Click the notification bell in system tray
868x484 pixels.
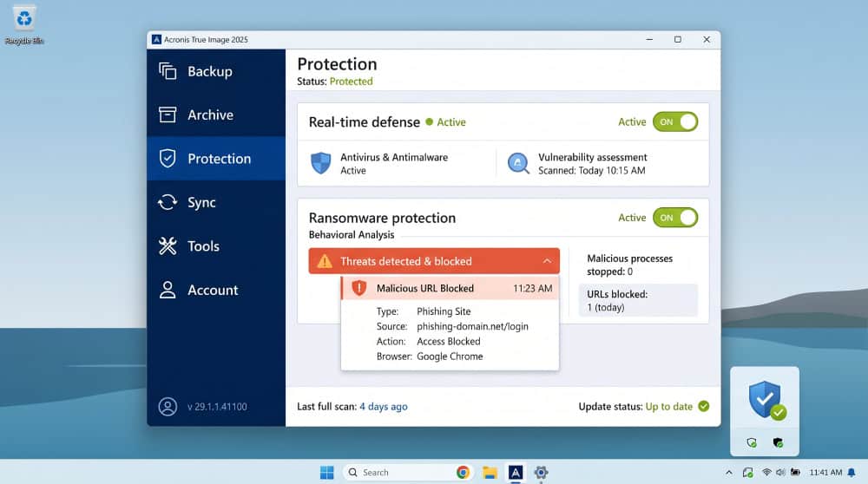[x=852, y=473]
